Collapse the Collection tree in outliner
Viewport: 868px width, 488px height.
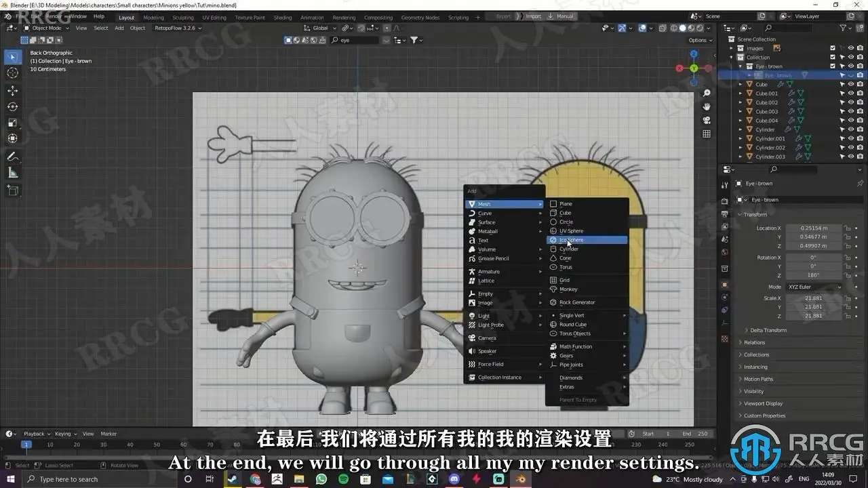[732, 57]
